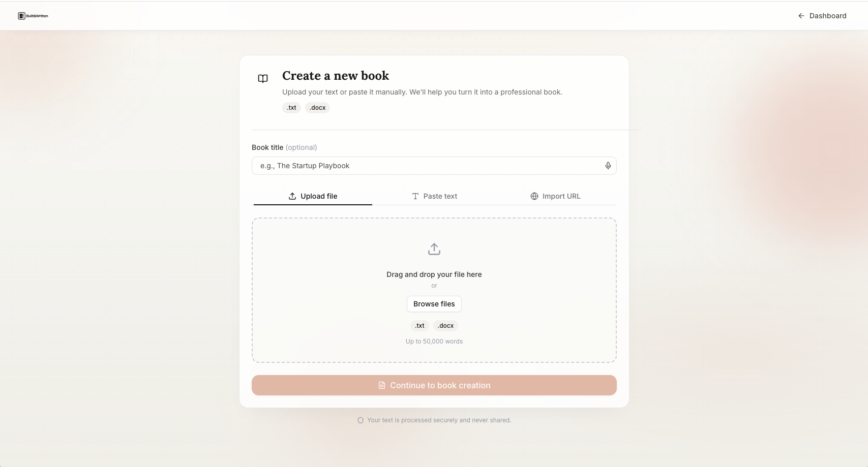The width and height of the screenshot is (868, 467).
Task: Click the Built&Written logo
Action: click(x=33, y=15)
